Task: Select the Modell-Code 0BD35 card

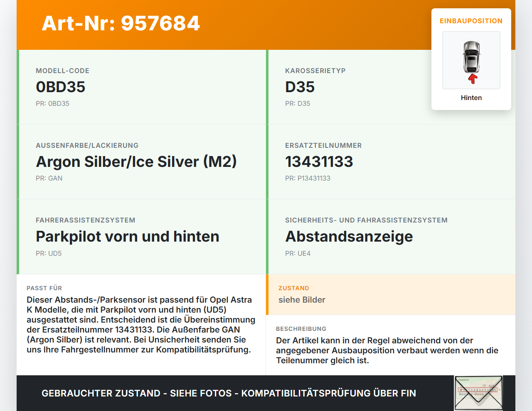Action: [x=61, y=87]
